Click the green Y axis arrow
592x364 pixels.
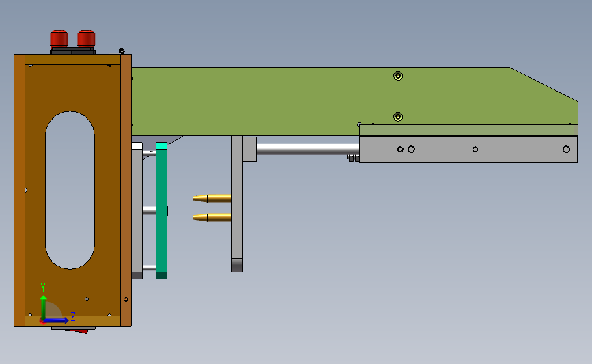(44, 308)
